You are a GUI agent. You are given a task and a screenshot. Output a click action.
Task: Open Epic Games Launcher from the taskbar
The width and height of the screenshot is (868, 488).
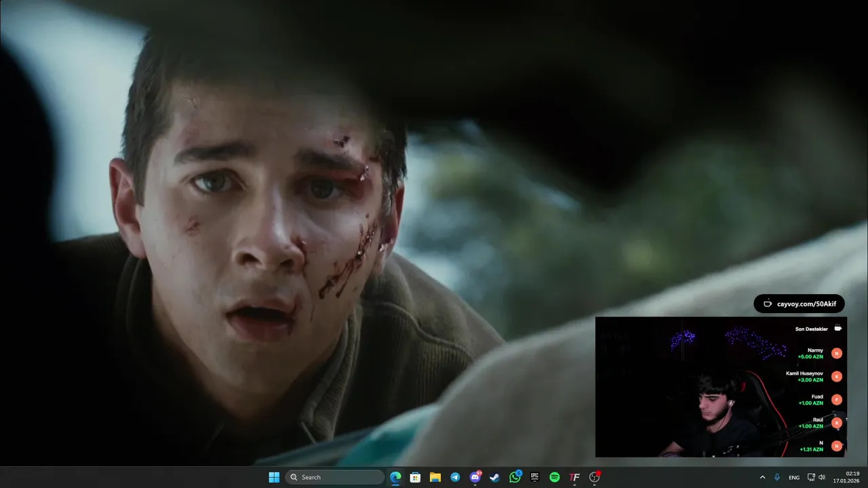[x=534, y=477]
